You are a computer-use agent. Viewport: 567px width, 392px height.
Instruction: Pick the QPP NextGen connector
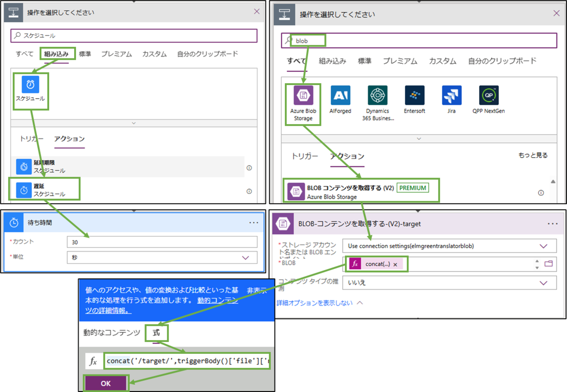489,95
